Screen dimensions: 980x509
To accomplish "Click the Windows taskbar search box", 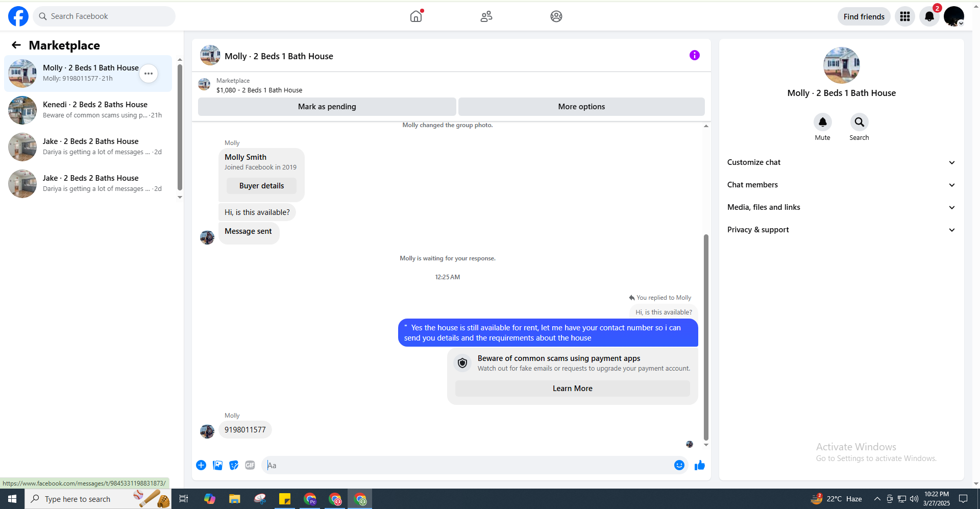I will click(x=97, y=499).
